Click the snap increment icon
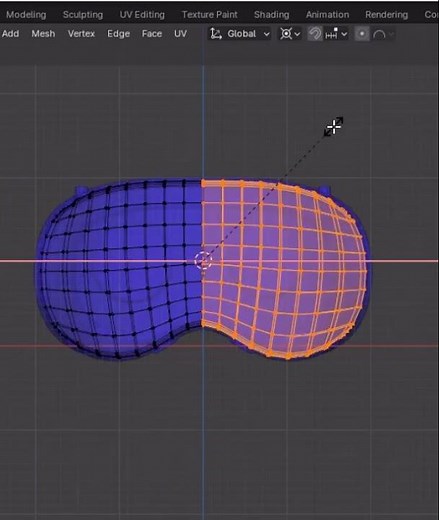Screen dimensions: 439x520 point(331,34)
